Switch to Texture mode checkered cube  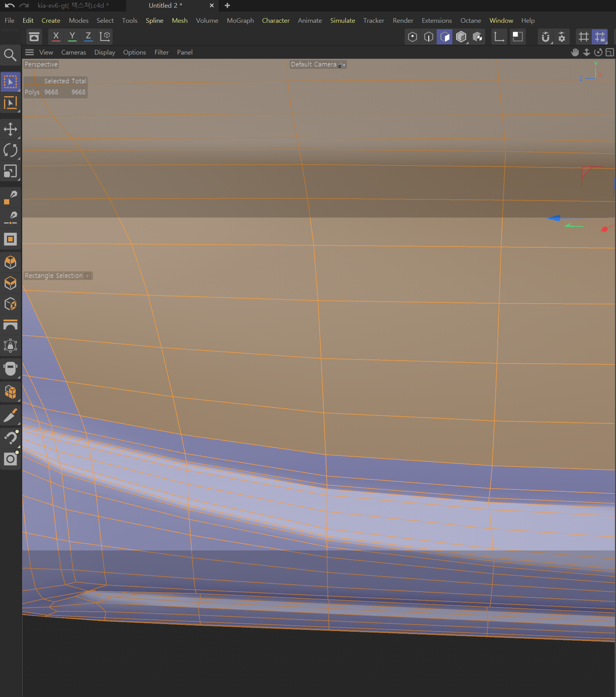[x=478, y=37]
